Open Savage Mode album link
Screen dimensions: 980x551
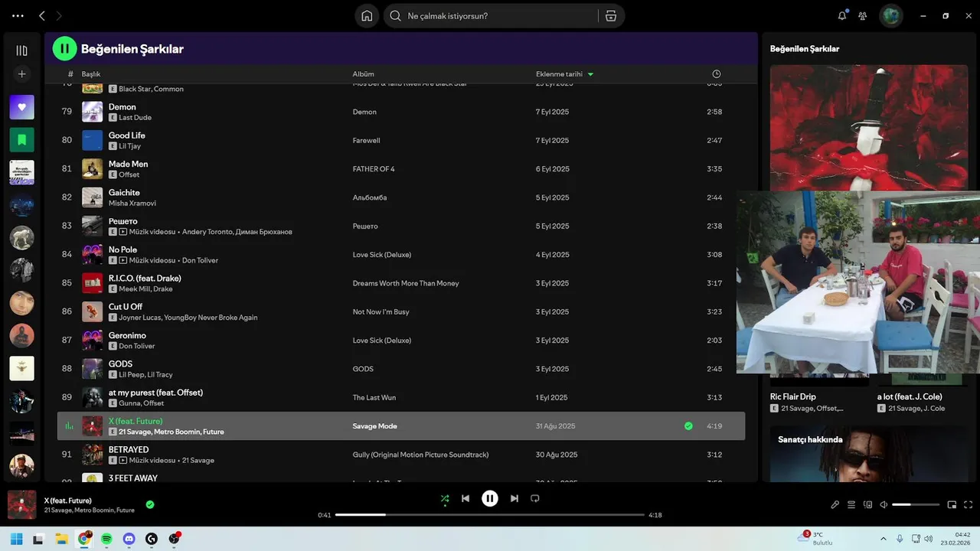374,426
